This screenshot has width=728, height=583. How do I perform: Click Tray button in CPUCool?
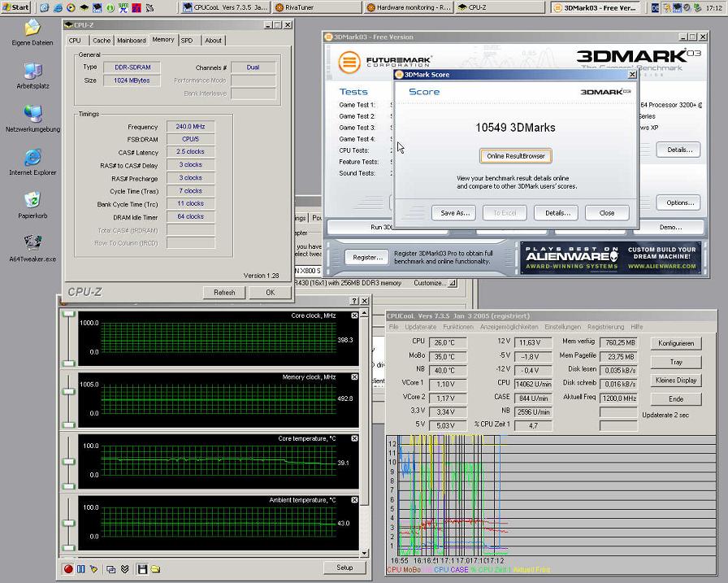click(x=676, y=362)
